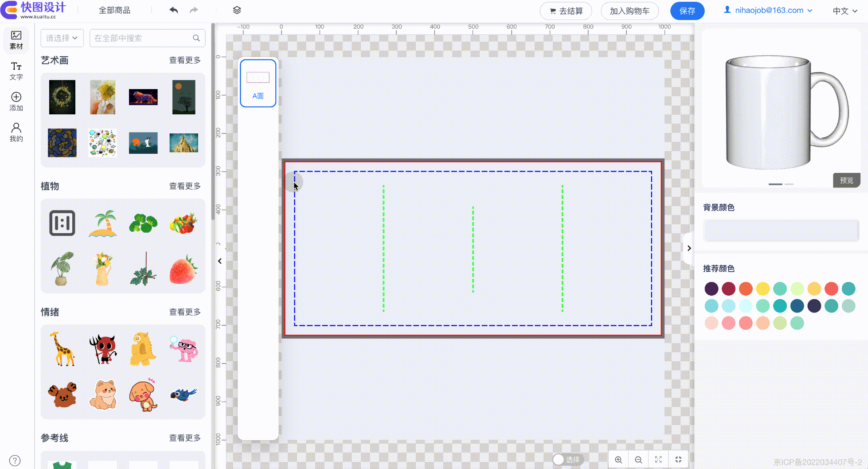View more 植物 items

click(x=185, y=186)
